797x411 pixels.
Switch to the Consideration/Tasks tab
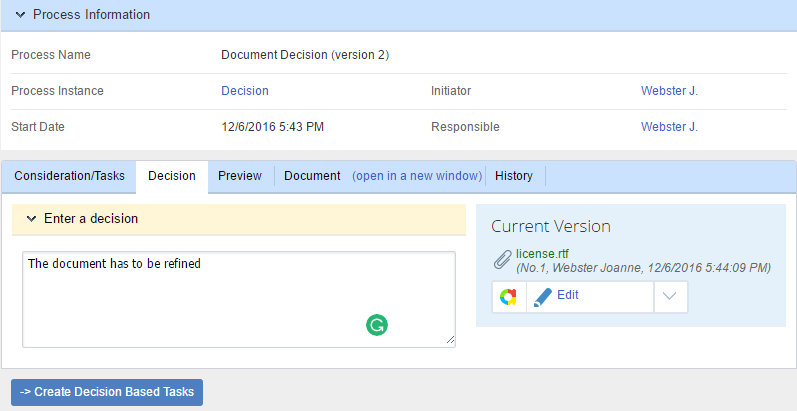pyautogui.click(x=69, y=176)
